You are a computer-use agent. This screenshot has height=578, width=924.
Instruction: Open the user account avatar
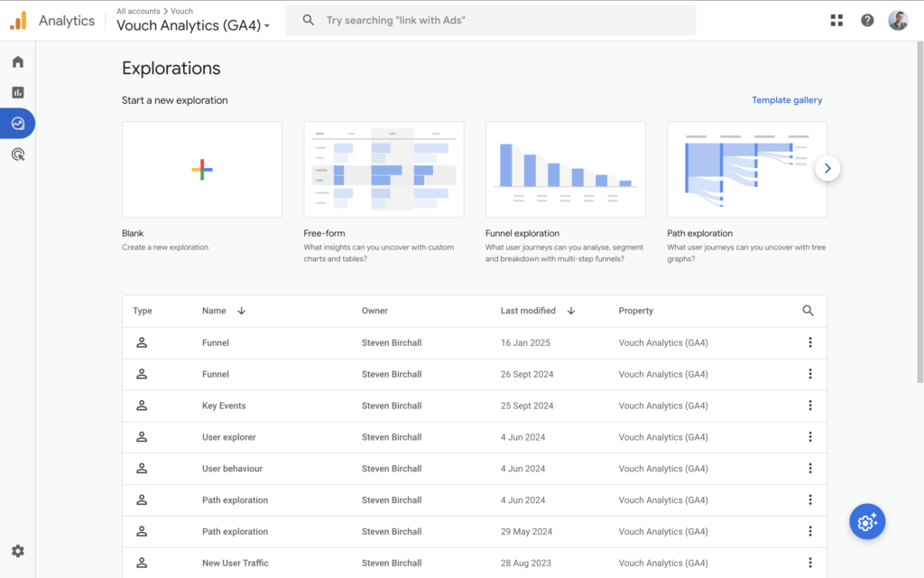898,21
